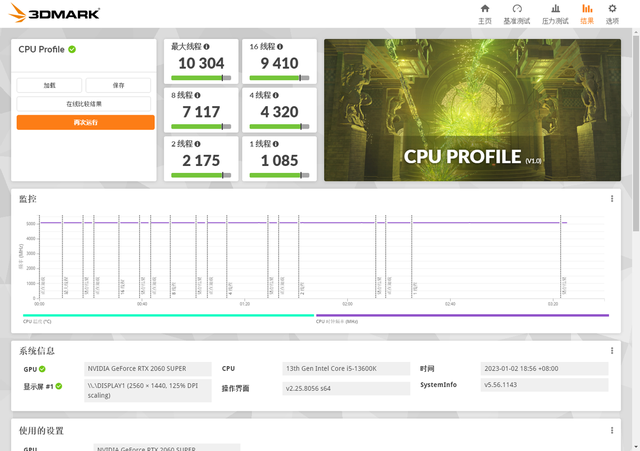Click the 13th Gen Intel Core i5-13600K field
This screenshot has width=640, height=451.
tap(346, 369)
